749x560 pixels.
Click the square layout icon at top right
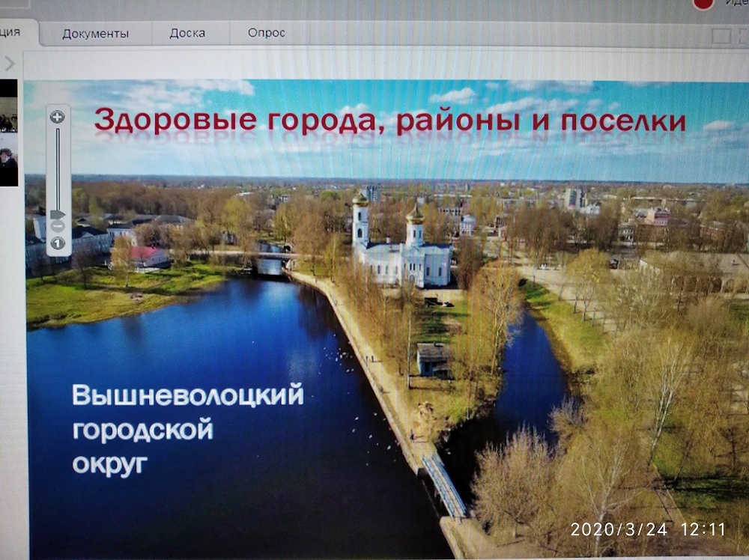(720, 36)
